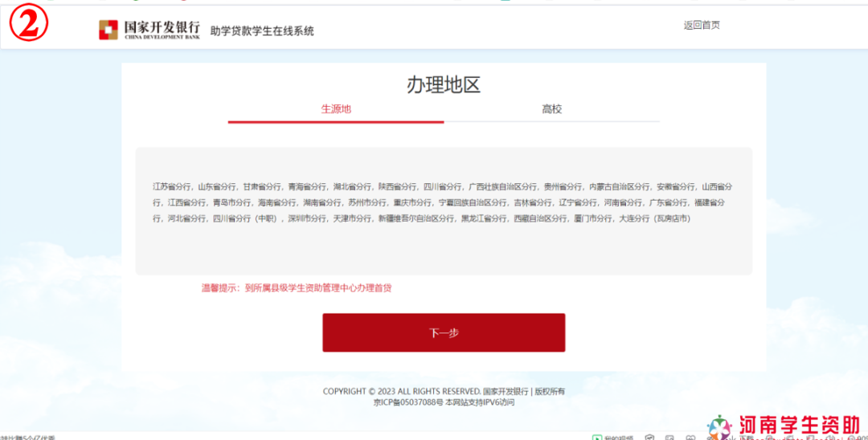Viewport: 868px width, 440px height.
Task: Click the 办理地区 page heading
Action: pos(443,85)
